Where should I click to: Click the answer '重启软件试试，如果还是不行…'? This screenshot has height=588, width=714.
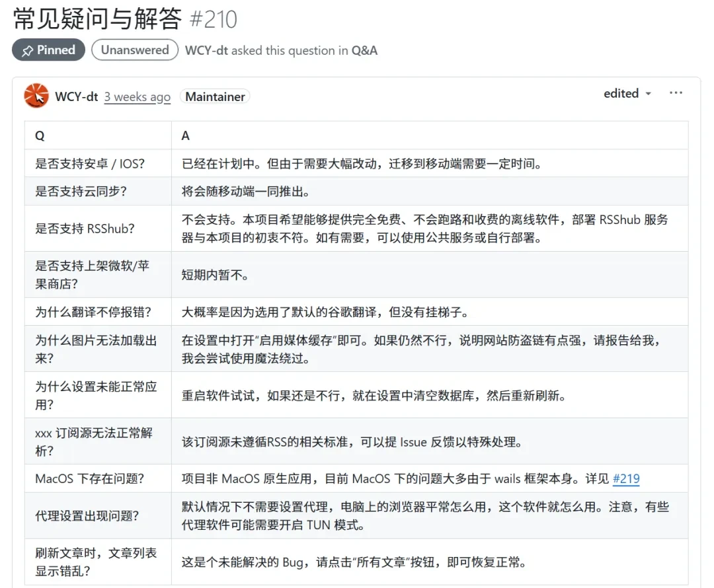pos(374,396)
